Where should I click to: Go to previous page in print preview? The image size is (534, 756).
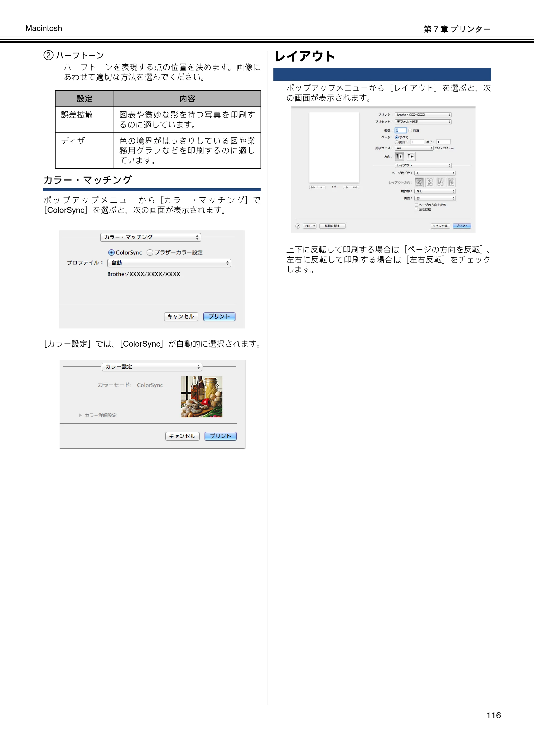[321, 187]
